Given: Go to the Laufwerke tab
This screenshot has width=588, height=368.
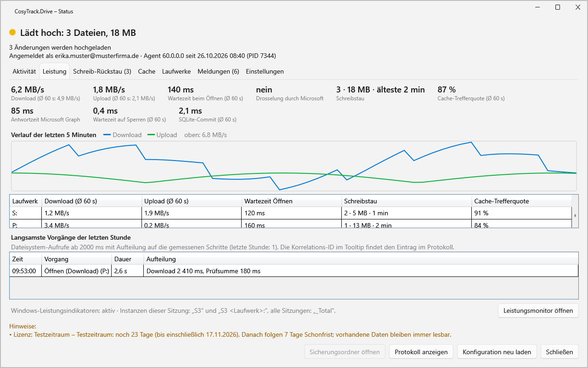Looking at the screenshot, I should click(x=176, y=71).
